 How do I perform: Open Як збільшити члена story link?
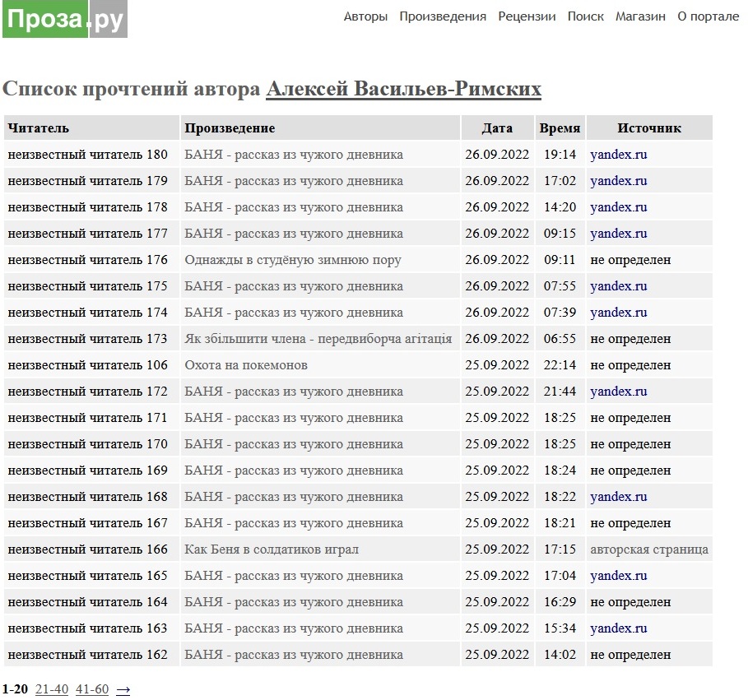(x=318, y=339)
